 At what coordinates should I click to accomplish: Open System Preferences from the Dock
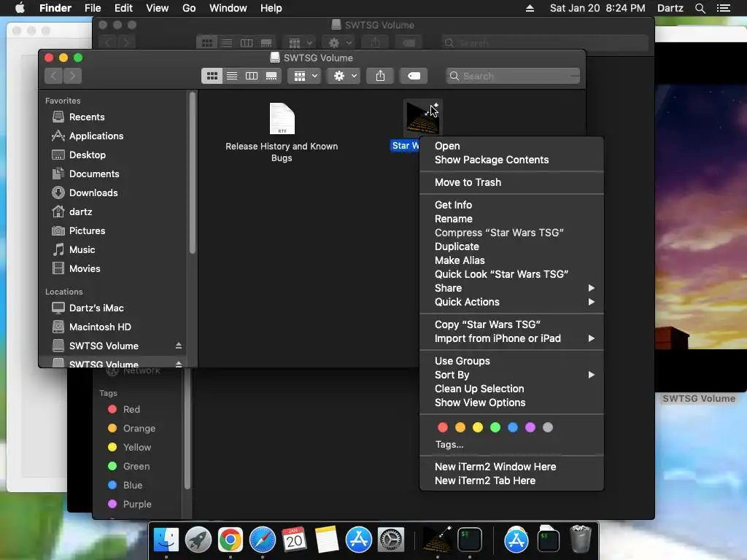click(x=391, y=540)
